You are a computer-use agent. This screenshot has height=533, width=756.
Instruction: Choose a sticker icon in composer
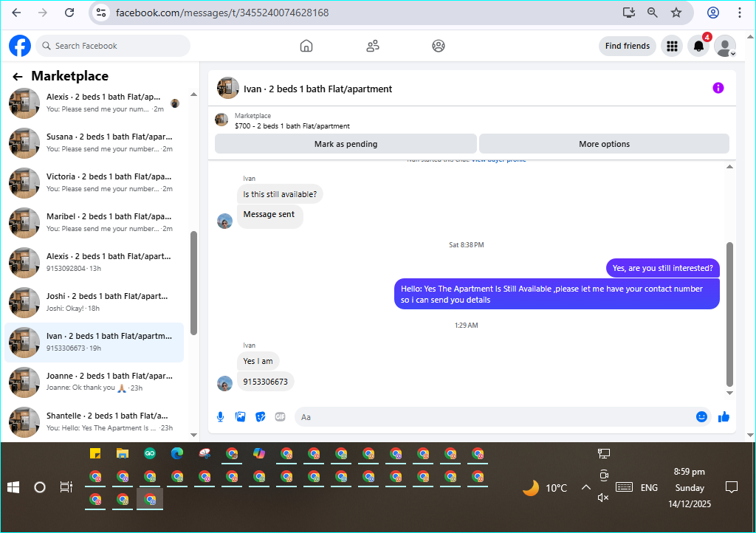[x=261, y=417]
